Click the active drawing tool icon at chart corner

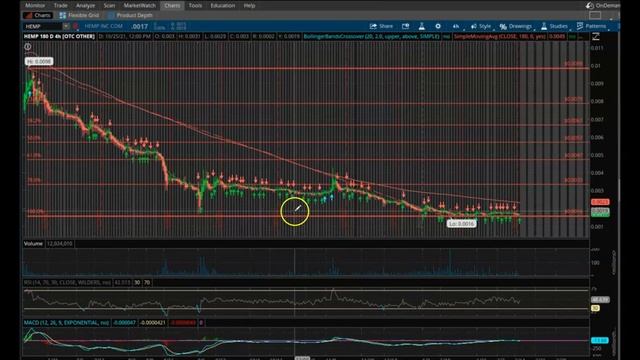pyautogui.click(x=596, y=37)
